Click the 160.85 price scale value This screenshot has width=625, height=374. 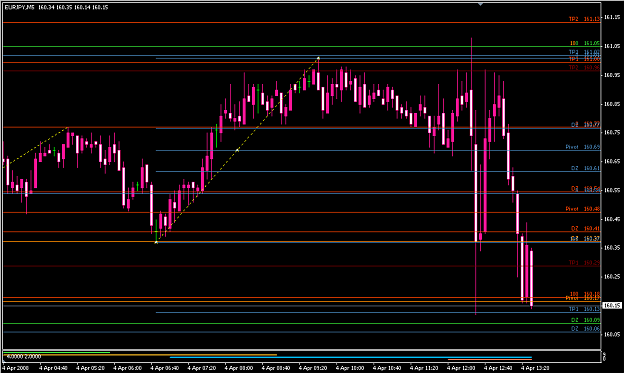click(612, 104)
